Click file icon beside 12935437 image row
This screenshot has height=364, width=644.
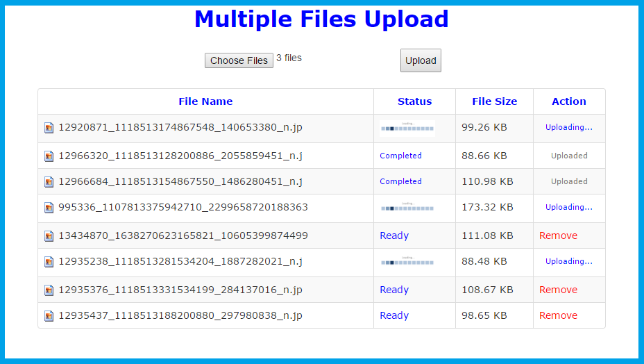point(49,316)
